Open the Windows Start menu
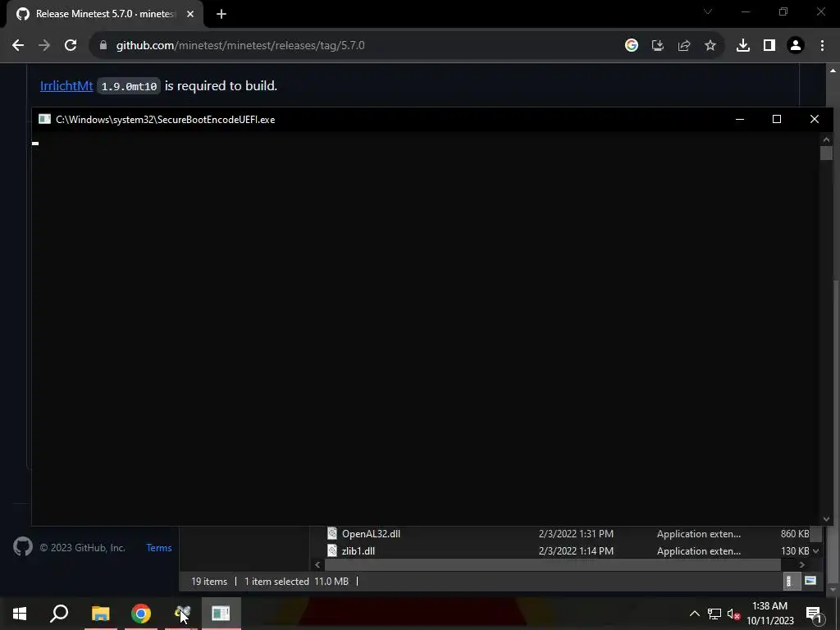840x630 pixels. [20, 614]
